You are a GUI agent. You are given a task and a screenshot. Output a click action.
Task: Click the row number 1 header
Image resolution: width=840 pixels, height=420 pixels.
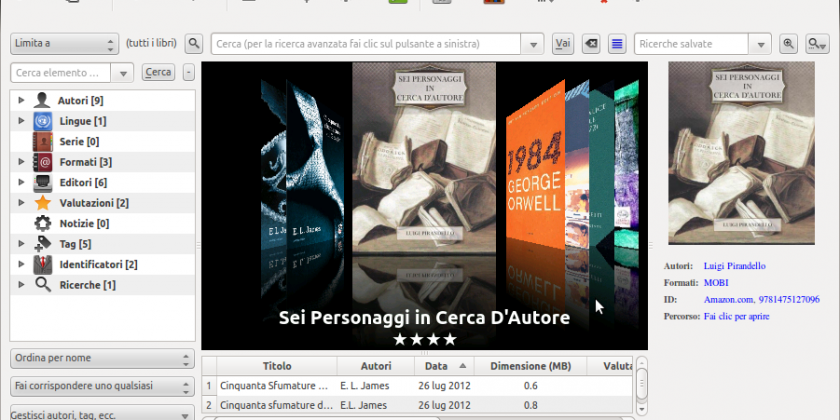click(209, 386)
